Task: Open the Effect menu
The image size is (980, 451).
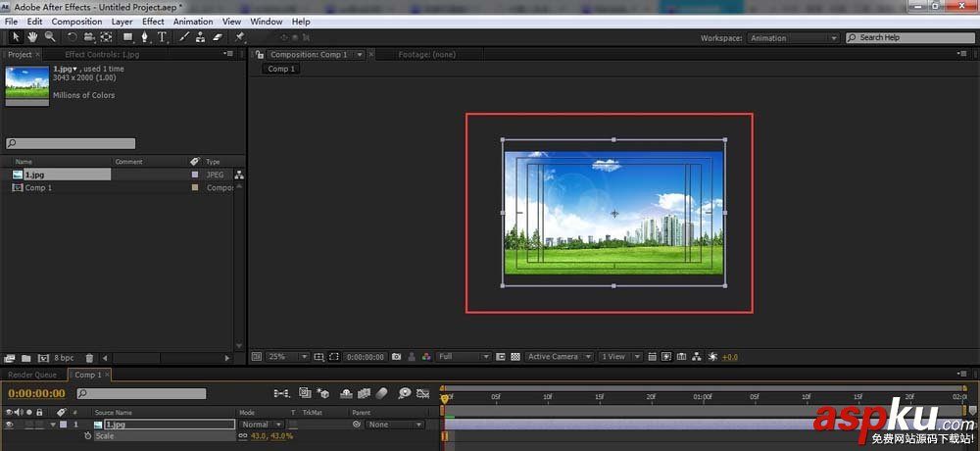Action: 153,22
